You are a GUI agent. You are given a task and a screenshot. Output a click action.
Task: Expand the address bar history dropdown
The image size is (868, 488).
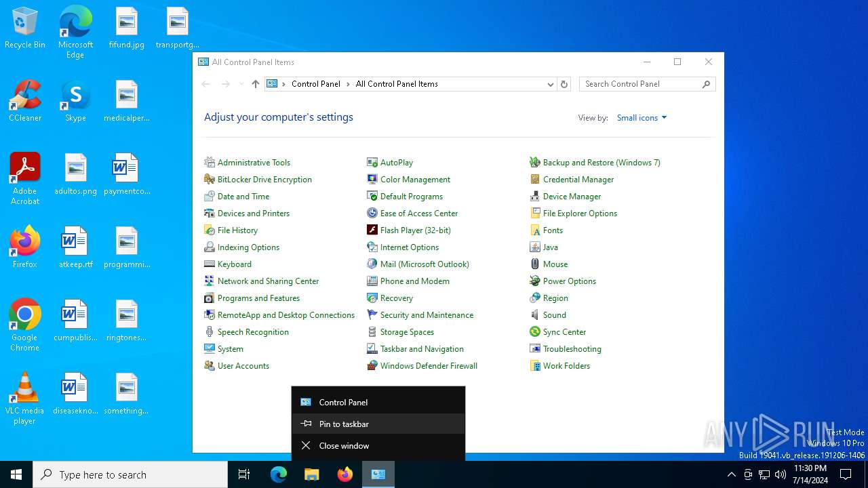click(550, 84)
